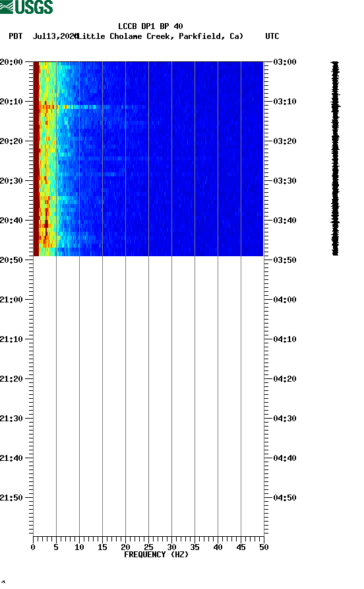Click the '03:50' UTC time label

[x=285, y=260]
